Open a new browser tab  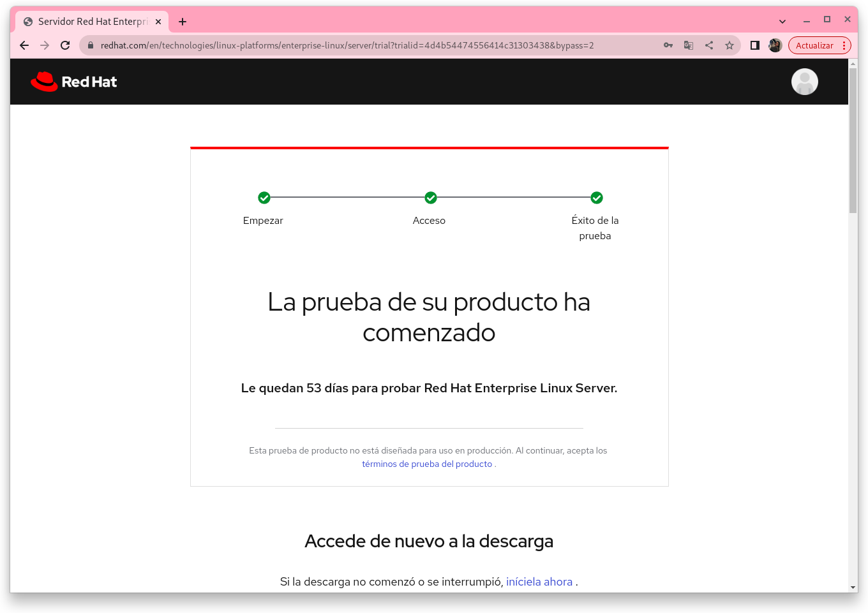[183, 22]
